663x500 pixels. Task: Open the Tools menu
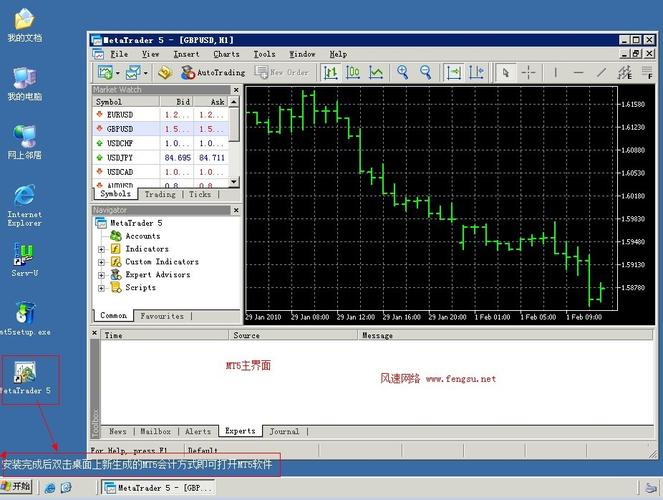264,54
